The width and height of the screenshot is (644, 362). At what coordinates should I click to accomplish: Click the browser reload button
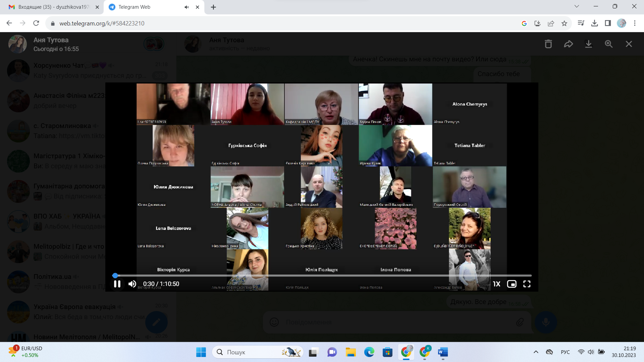pos(36,23)
